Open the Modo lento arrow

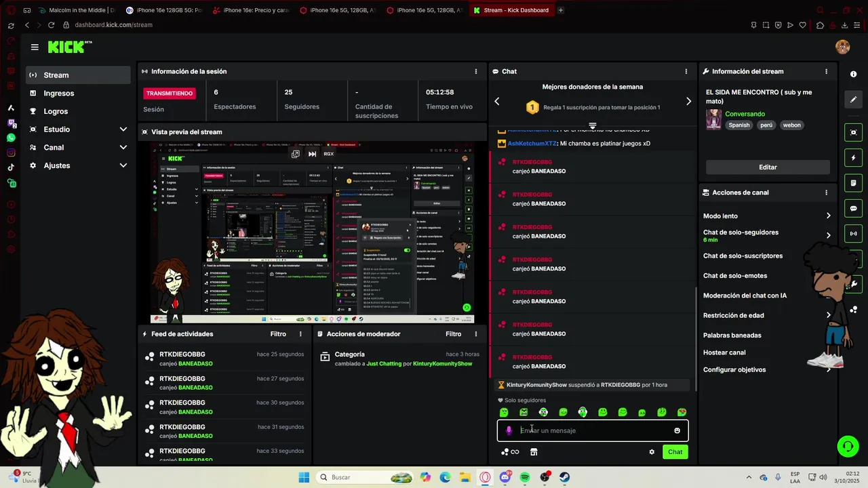[828, 216]
